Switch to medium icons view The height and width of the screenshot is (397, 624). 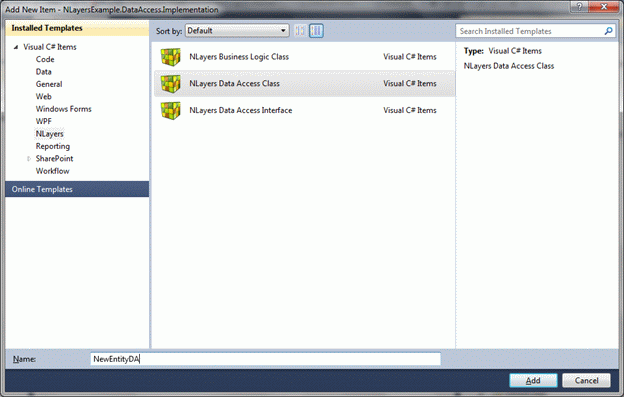click(x=316, y=31)
